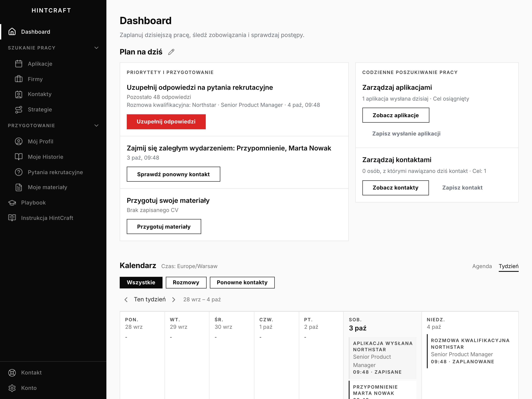Click the Firmy briefcase icon
Image resolution: width=532 pixels, height=399 pixels.
click(19, 79)
